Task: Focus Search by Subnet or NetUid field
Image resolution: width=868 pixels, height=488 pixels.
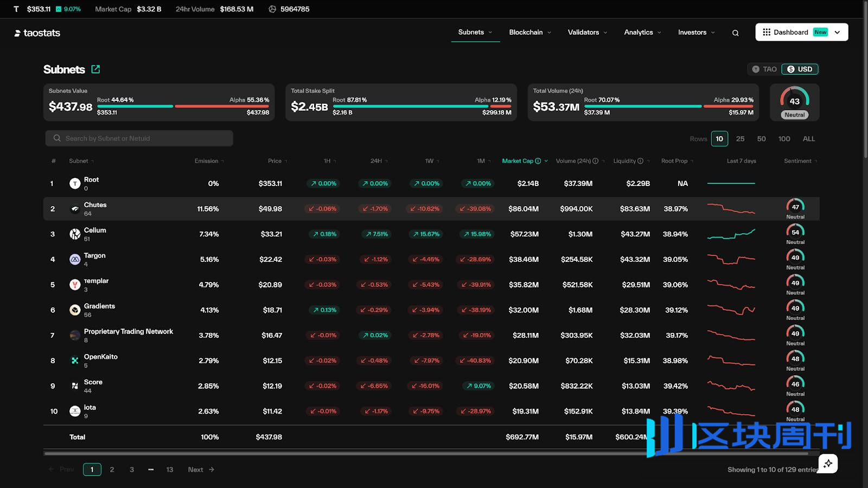Action: point(139,138)
